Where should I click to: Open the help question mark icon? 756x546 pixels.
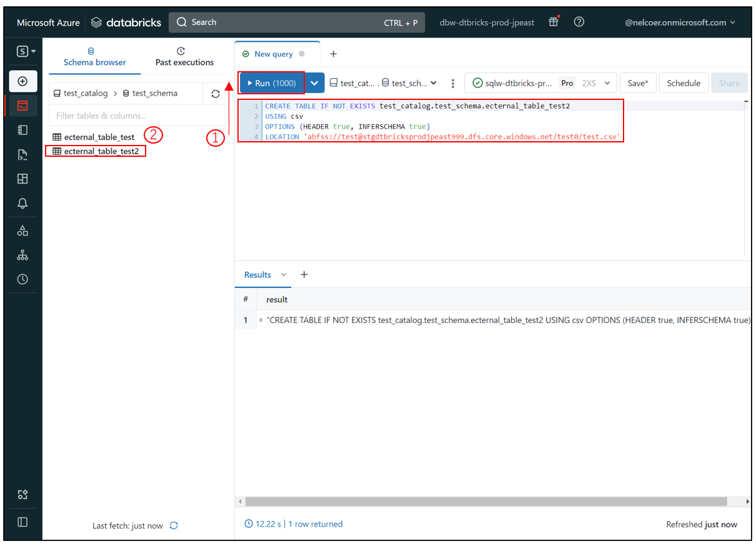579,22
